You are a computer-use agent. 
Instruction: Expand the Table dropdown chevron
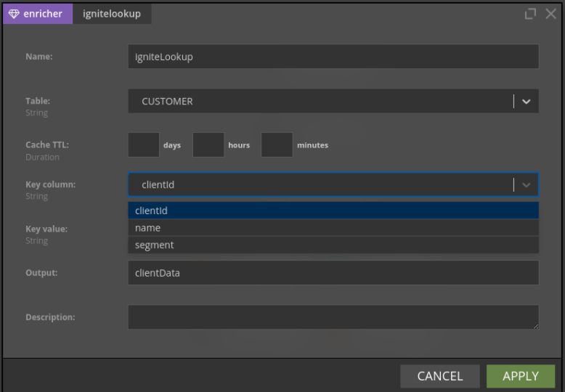526,102
